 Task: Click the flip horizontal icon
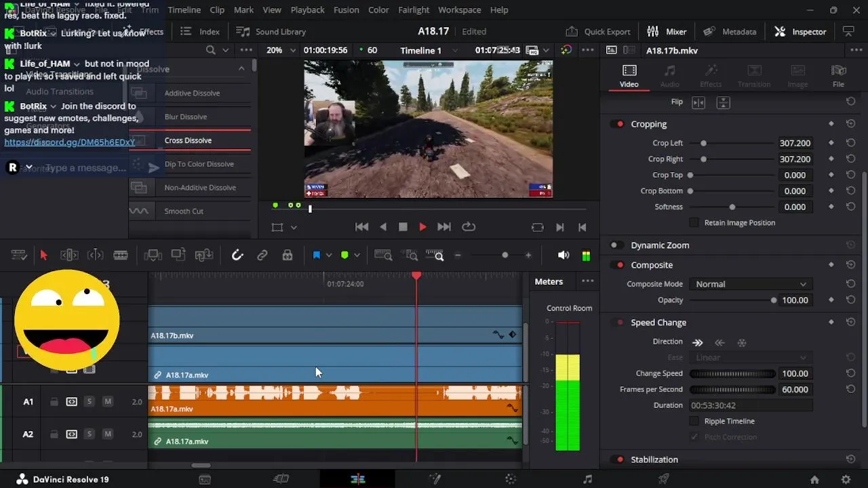tap(698, 102)
